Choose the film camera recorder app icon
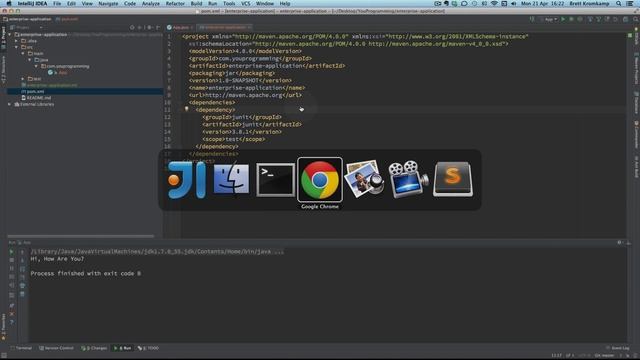Screen dimensions: 640x360 (408, 180)
